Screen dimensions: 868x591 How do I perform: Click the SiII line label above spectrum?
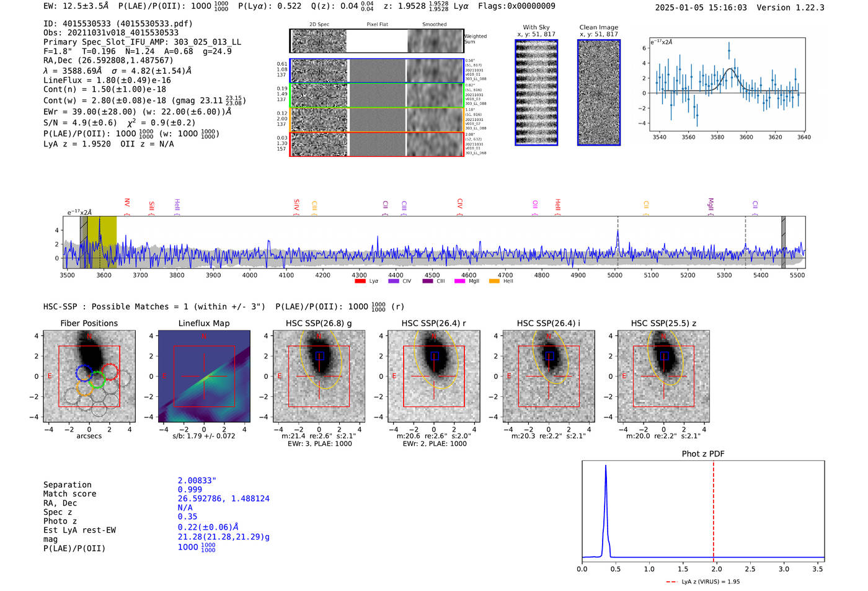coord(151,207)
